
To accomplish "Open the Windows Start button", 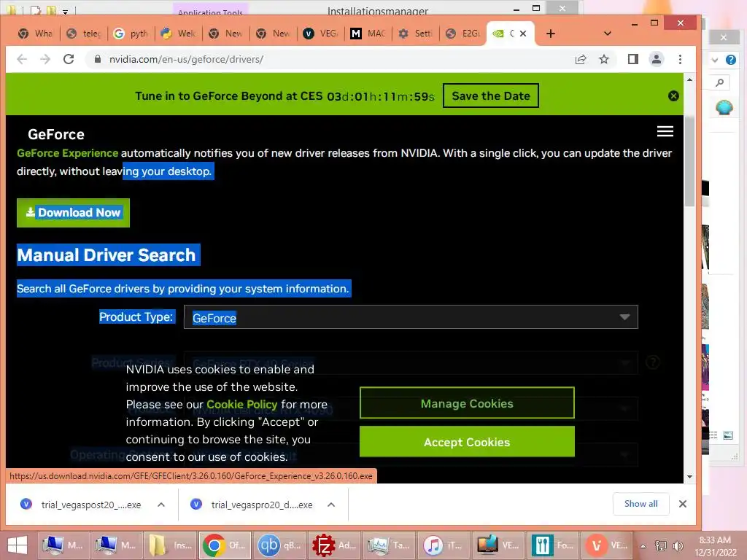I will (18, 545).
